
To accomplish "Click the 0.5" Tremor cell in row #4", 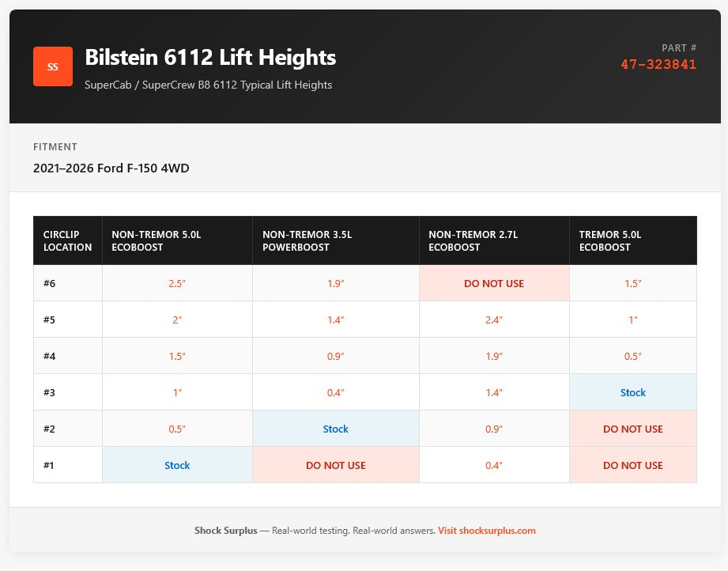I will [633, 356].
